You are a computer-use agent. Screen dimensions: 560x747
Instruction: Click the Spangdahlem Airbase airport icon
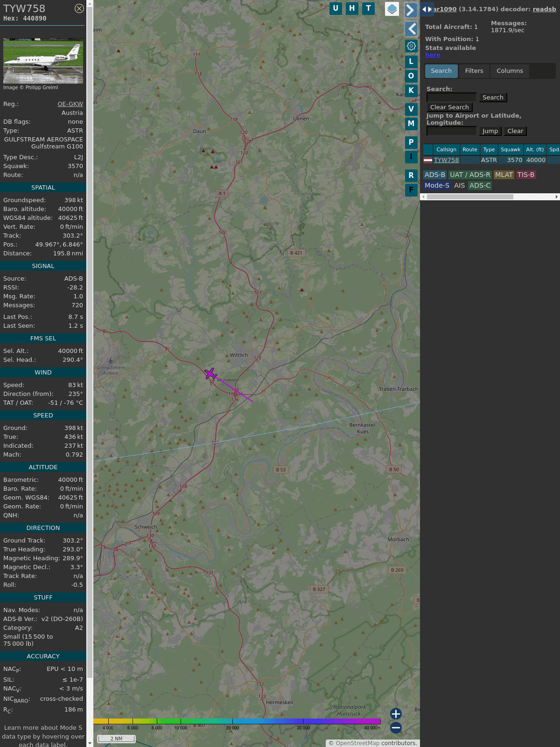point(111,361)
